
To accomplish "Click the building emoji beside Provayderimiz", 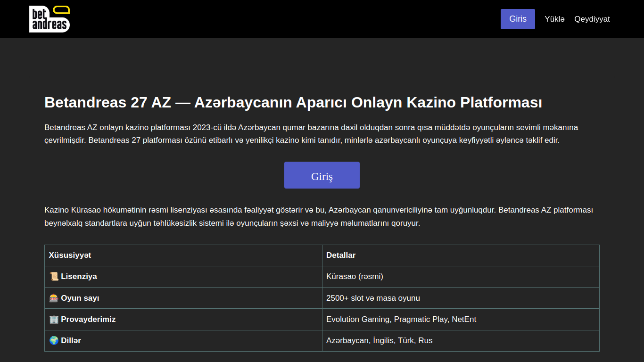I will coord(54,319).
